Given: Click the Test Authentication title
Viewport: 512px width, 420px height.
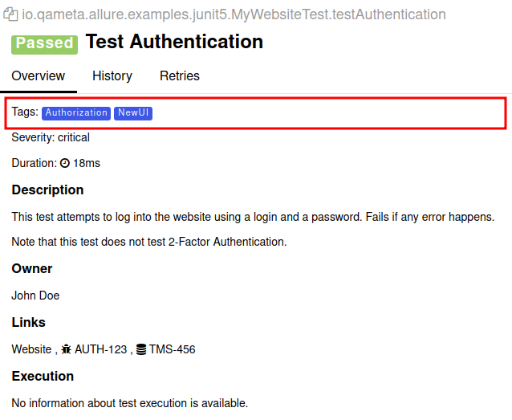Looking at the screenshot, I should coord(174,42).
